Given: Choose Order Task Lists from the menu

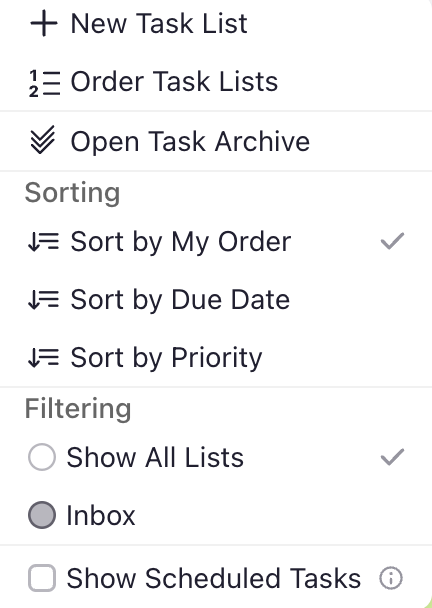Looking at the screenshot, I should (x=216, y=82).
